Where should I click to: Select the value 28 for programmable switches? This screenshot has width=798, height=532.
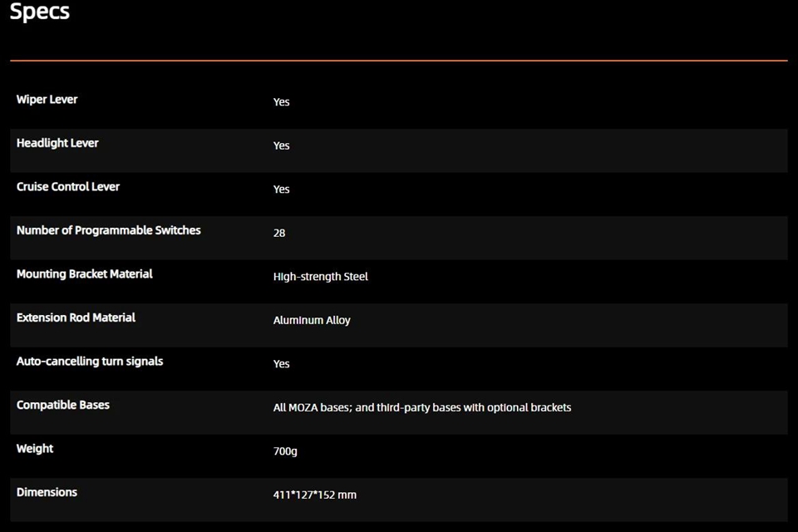(279, 234)
